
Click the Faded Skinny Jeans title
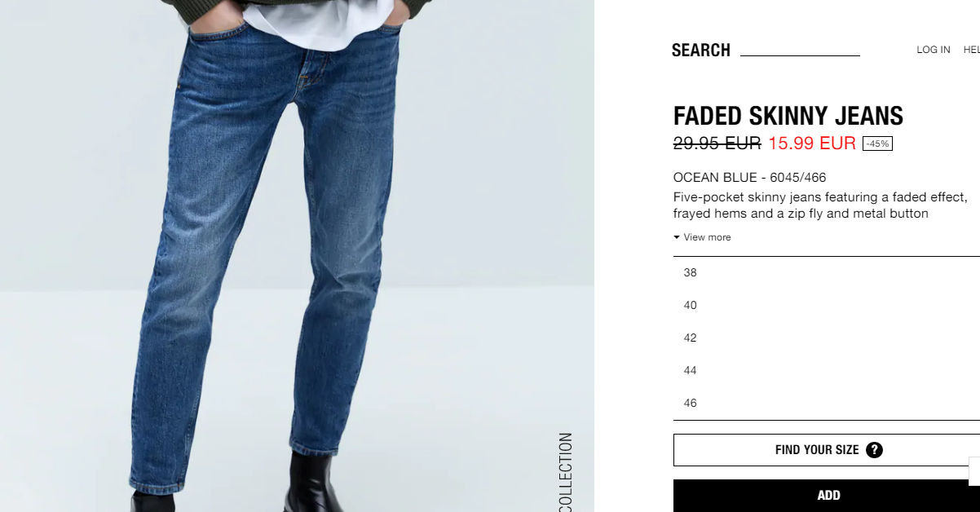(x=788, y=116)
